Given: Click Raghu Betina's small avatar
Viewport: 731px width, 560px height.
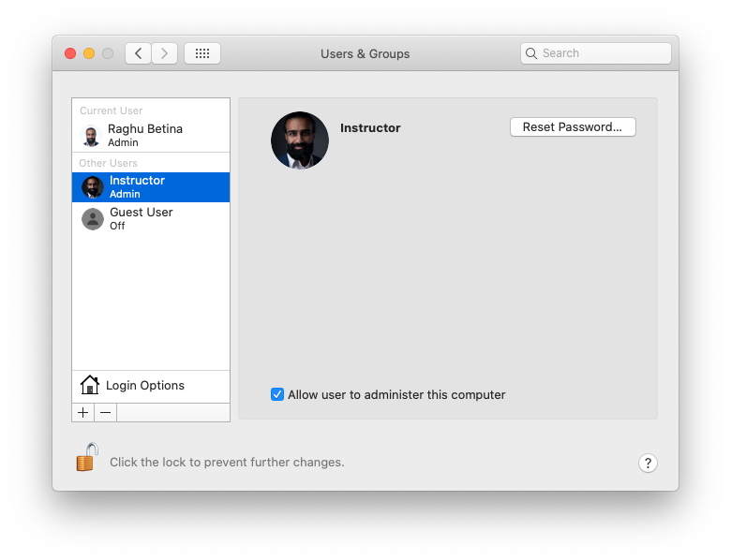Looking at the screenshot, I should (91, 136).
